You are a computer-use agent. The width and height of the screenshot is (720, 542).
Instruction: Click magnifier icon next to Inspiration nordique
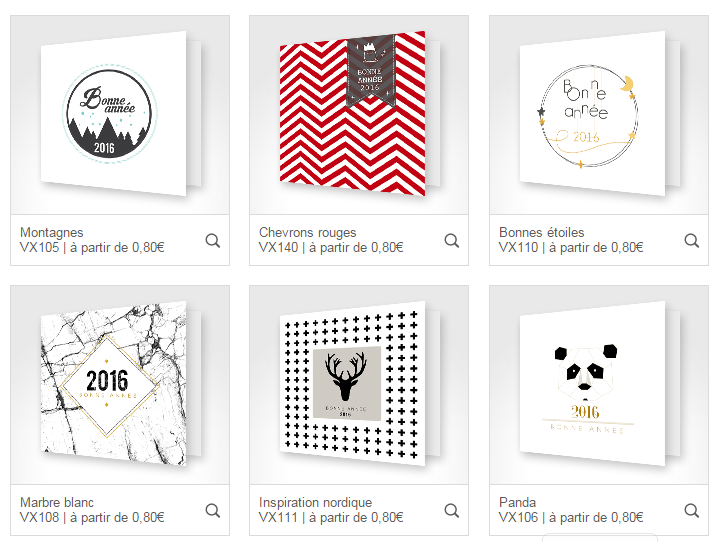452,510
